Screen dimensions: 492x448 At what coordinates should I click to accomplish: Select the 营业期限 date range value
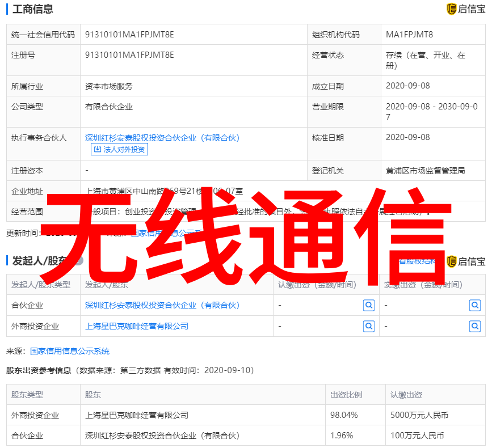click(x=431, y=112)
